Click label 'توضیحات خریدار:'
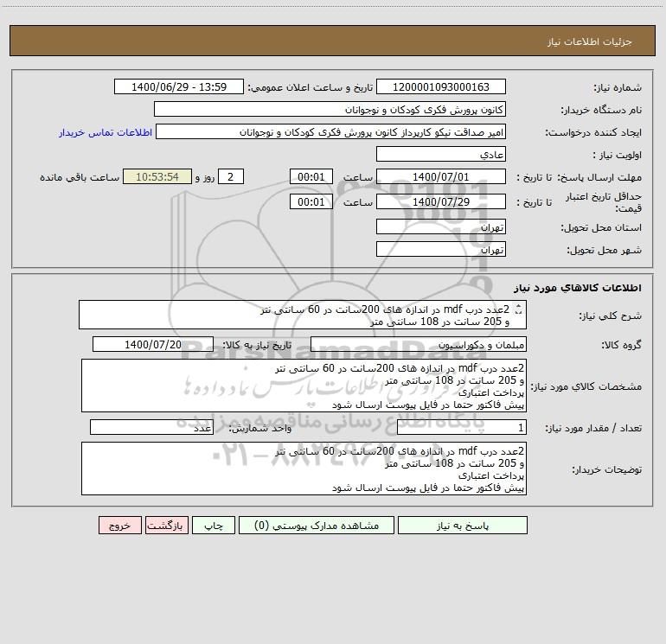 [x=607, y=469]
